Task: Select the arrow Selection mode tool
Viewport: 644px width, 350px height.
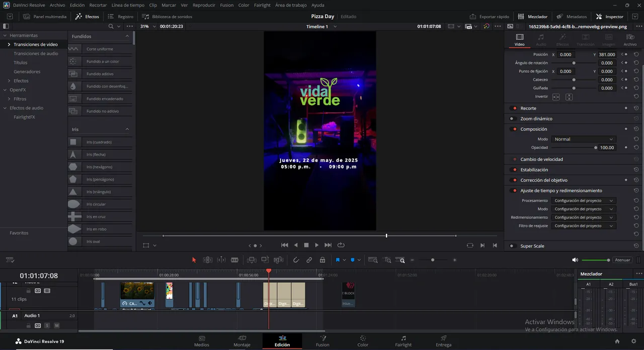Action: pyautogui.click(x=194, y=260)
